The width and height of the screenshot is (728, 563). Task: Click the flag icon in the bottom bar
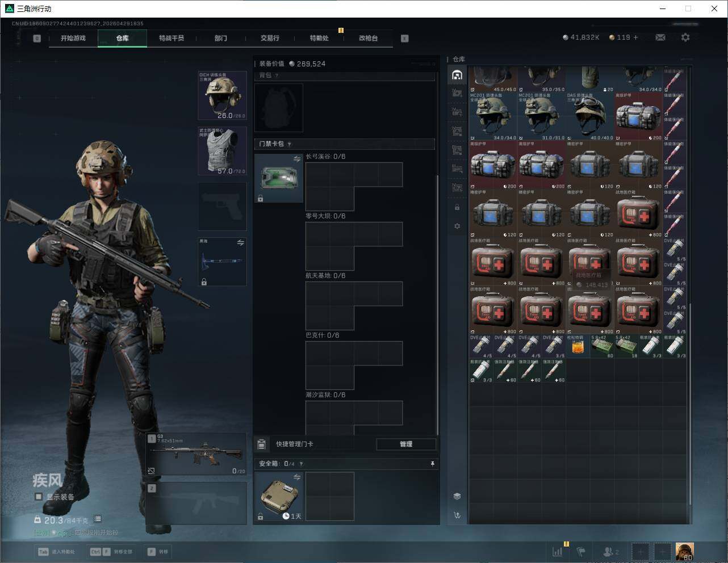(581, 551)
